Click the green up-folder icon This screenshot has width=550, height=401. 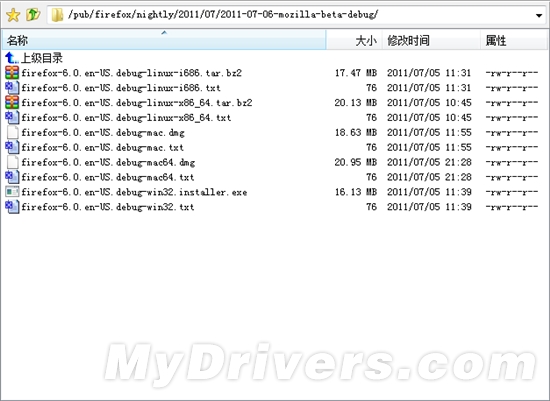click(33, 15)
